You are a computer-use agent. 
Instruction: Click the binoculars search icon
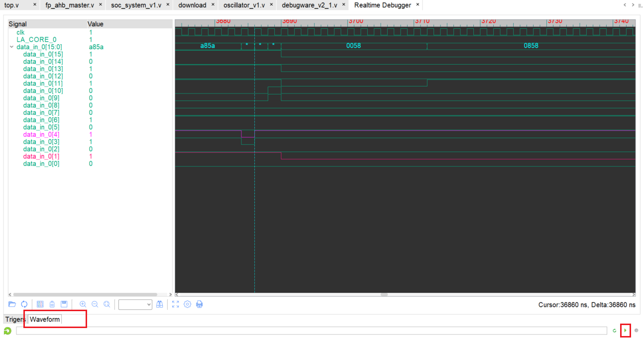(x=160, y=304)
